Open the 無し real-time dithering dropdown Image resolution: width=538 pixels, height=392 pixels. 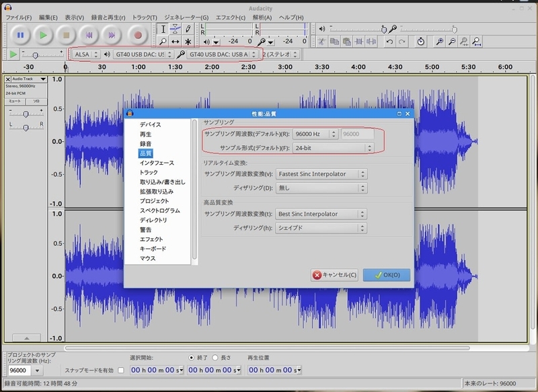coord(321,188)
